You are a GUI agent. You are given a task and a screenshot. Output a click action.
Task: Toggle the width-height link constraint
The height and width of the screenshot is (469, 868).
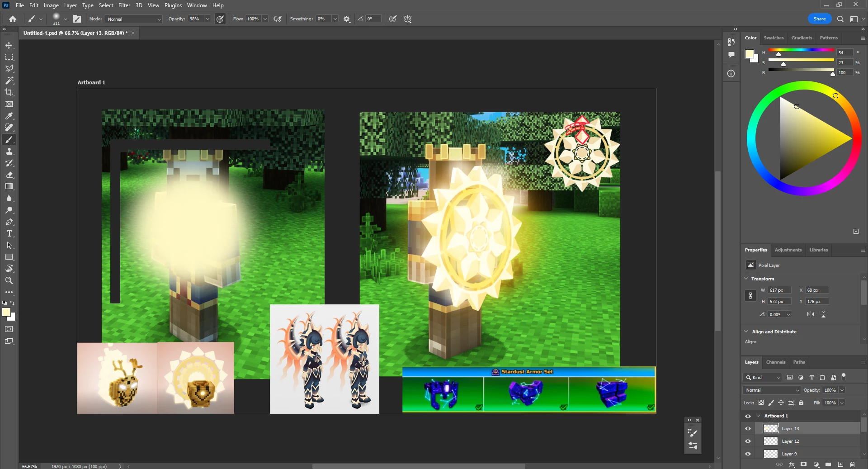pos(750,296)
